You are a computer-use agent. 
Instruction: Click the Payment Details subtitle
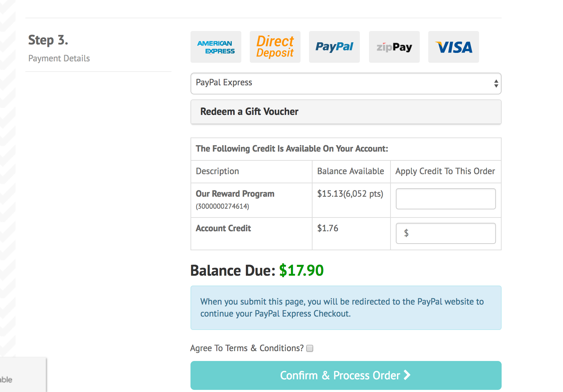(x=59, y=59)
